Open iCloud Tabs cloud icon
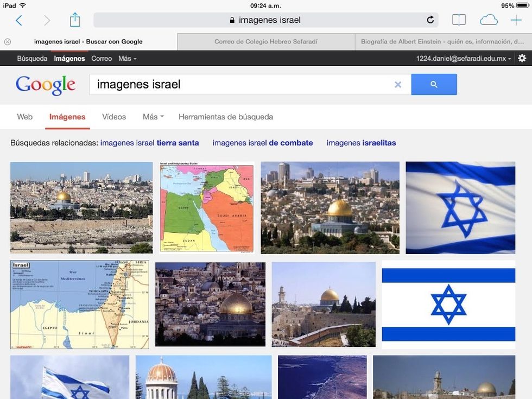 (x=489, y=20)
